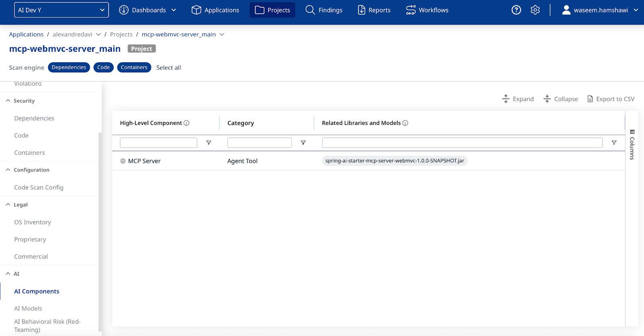Click the Findings magnifier icon

[x=310, y=10]
